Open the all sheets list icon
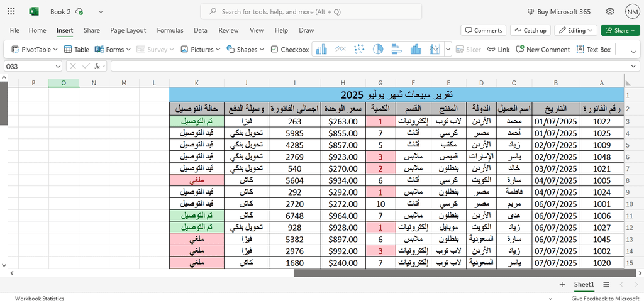This screenshot has width=644, height=303. [606, 284]
